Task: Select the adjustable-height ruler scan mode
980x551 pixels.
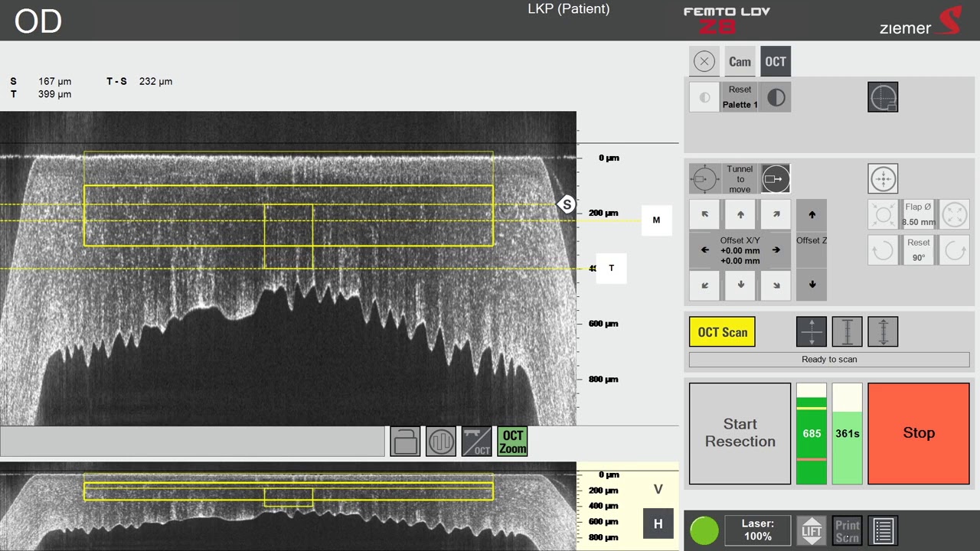Action: tap(883, 332)
